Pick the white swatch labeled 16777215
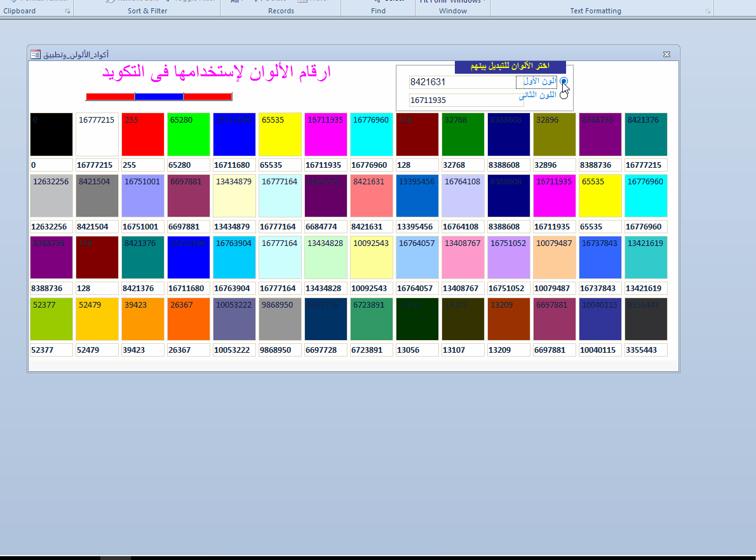Viewport: 756px width, 560px height. (x=97, y=135)
